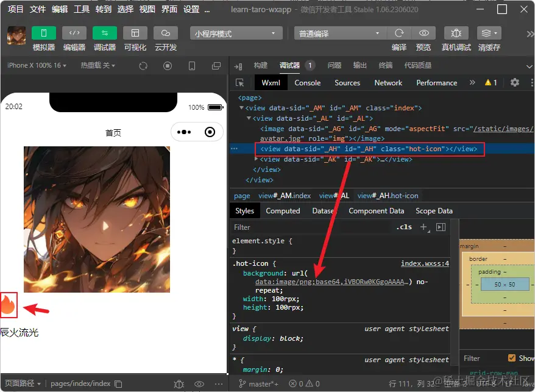Switch to the Component Data tab
The height and width of the screenshot is (392, 535).
click(x=377, y=211)
